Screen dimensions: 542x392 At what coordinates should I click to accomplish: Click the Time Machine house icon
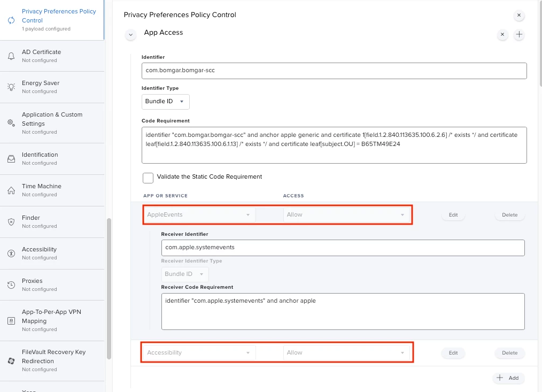click(11, 190)
